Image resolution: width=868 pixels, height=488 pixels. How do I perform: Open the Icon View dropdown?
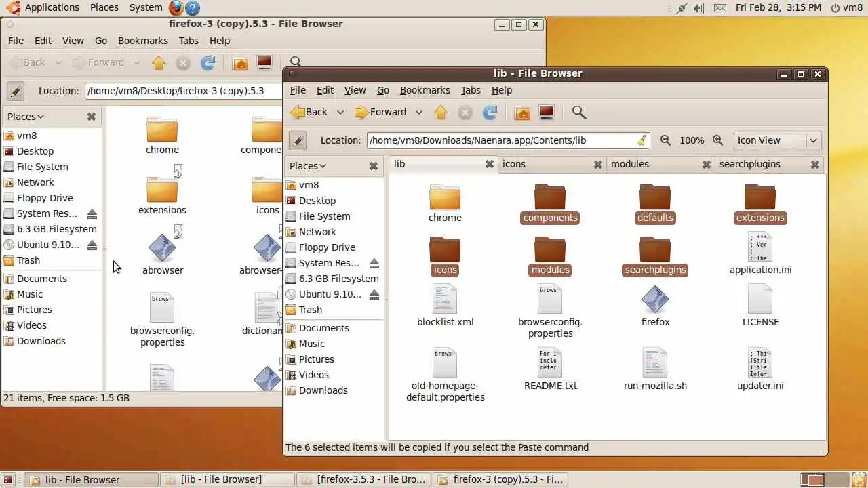pos(778,140)
